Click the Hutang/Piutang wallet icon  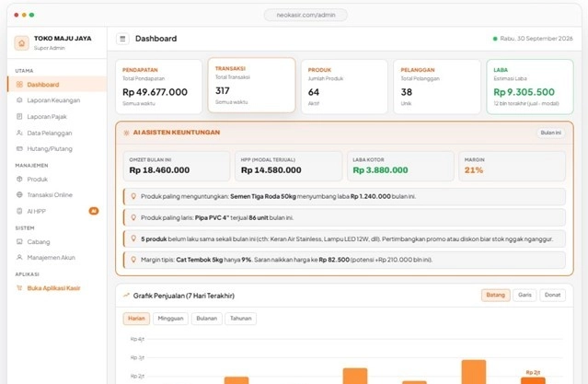(x=19, y=148)
